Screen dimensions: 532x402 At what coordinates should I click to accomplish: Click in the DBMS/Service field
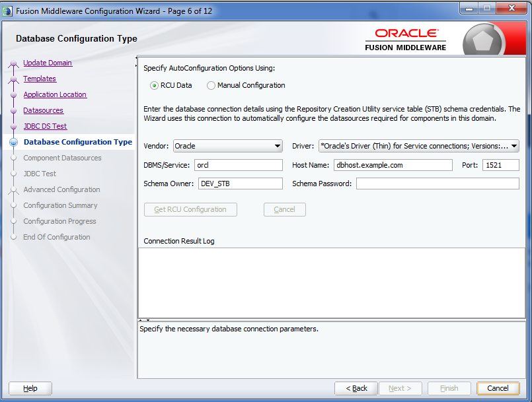pyautogui.click(x=238, y=165)
